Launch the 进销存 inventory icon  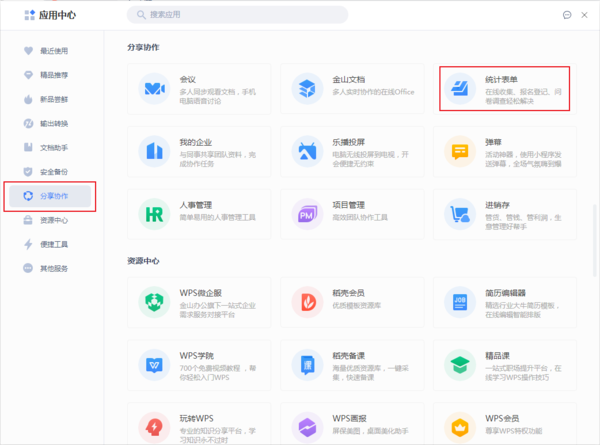coord(460,213)
